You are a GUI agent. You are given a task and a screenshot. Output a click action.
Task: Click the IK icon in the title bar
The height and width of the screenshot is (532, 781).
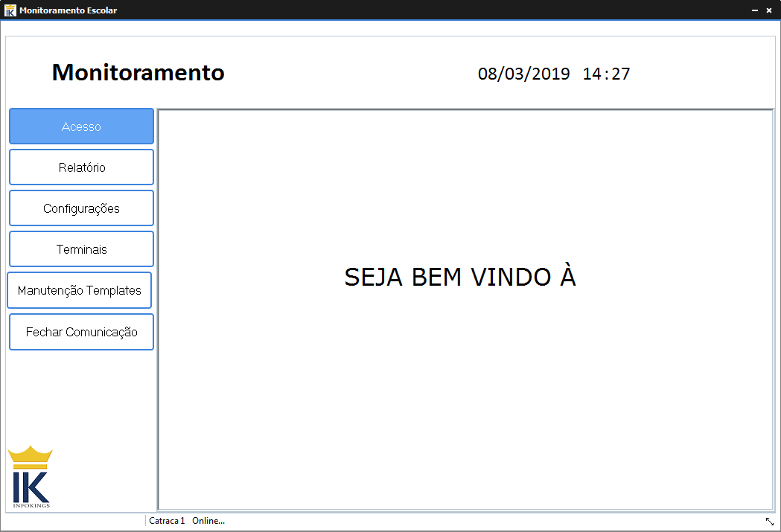click(10, 10)
